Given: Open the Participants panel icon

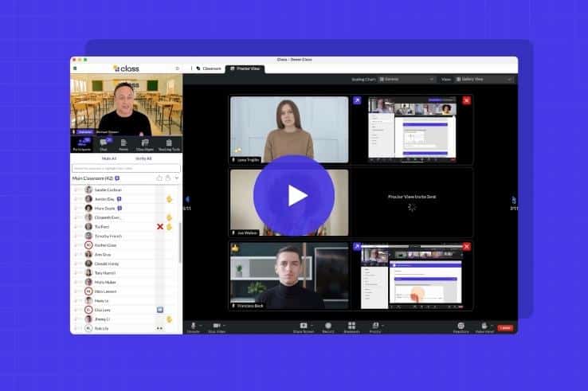Looking at the screenshot, I should click(x=80, y=143).
